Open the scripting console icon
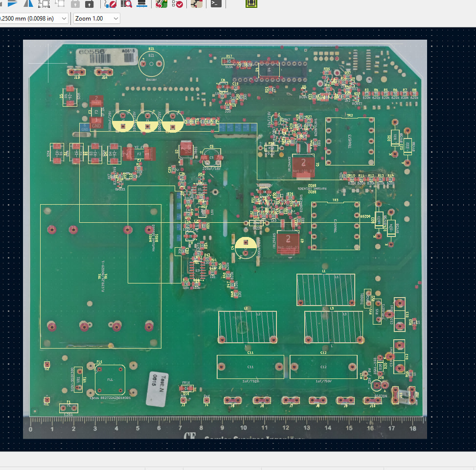The image size is (476, 470). pyautogui.click(x=216, y=3)
